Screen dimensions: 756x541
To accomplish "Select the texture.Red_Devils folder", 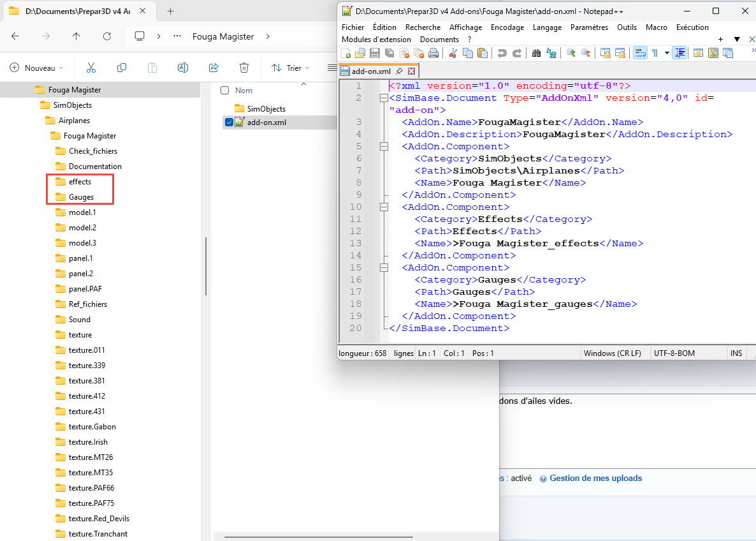I will pyautogui.click(x=99, y=518).
